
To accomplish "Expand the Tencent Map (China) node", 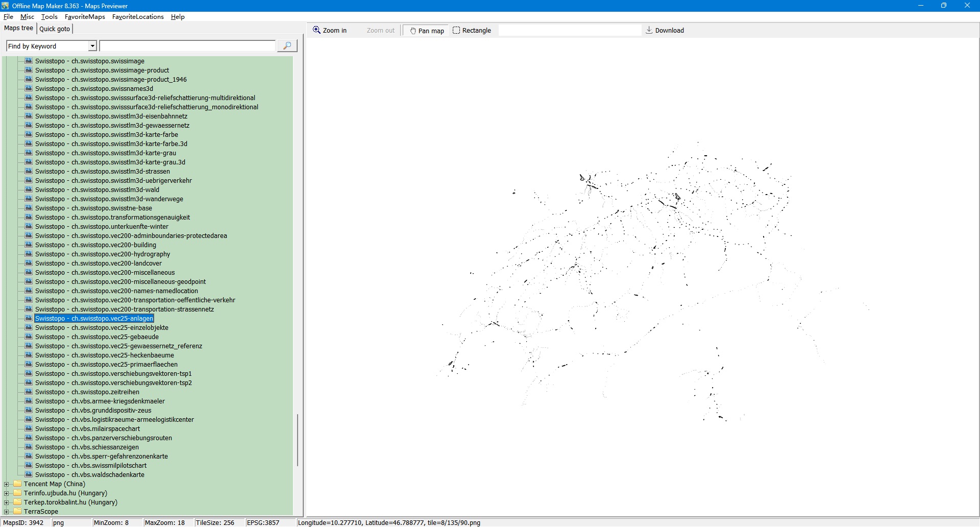I will [x=7, y=484].
